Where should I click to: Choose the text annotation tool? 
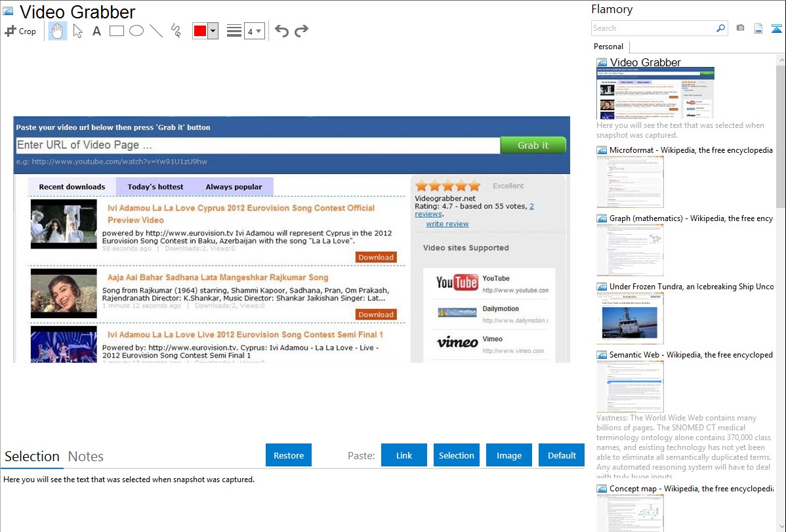point(96,31)
